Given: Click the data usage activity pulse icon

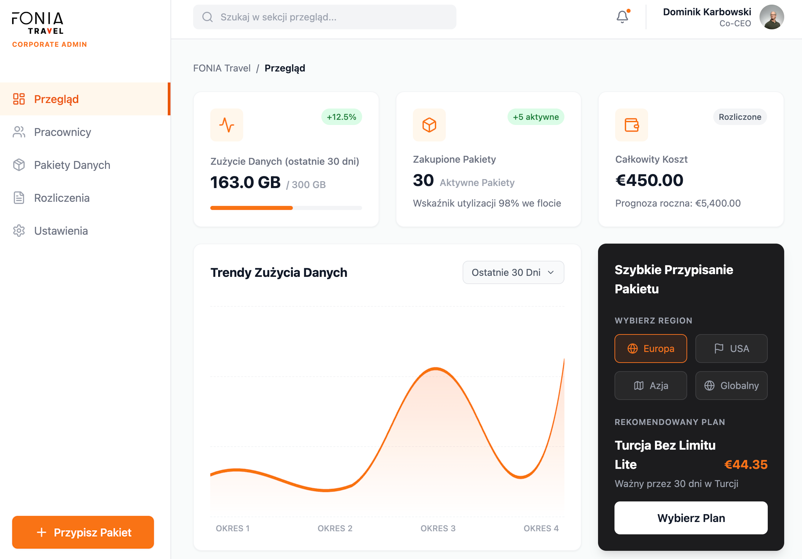Looking at the screenshot, I should pos(227,125).
